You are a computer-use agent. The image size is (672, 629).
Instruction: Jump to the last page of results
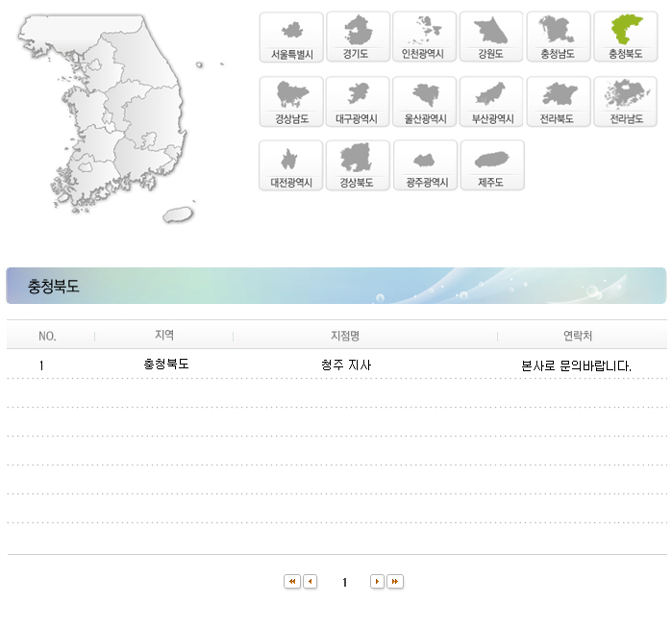[395, 582]
